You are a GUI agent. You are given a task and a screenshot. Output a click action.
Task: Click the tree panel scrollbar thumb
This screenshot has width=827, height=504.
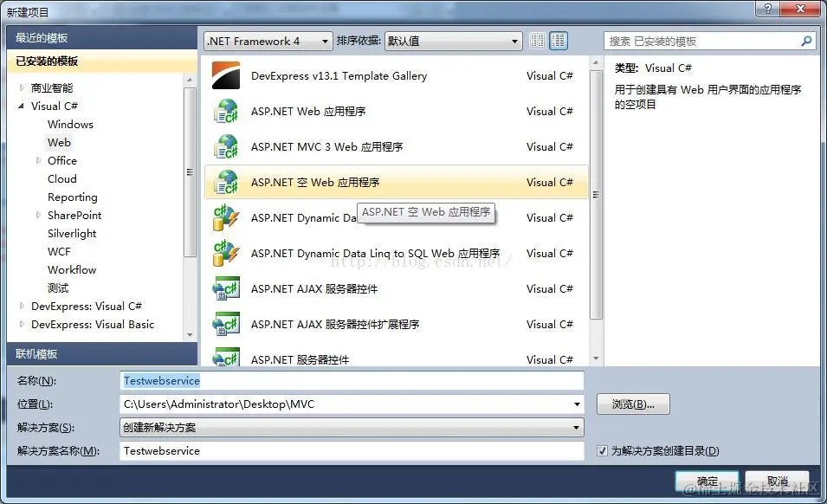click(x=190, y=171)
